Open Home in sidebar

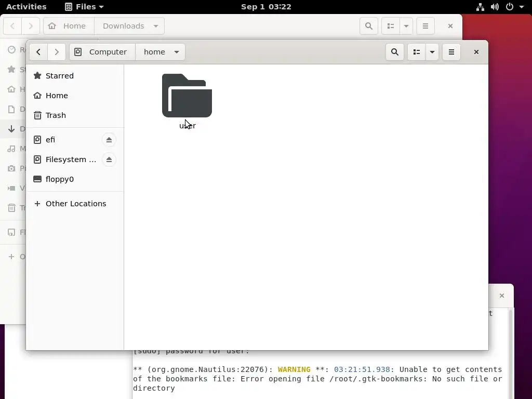click(75, 96)
